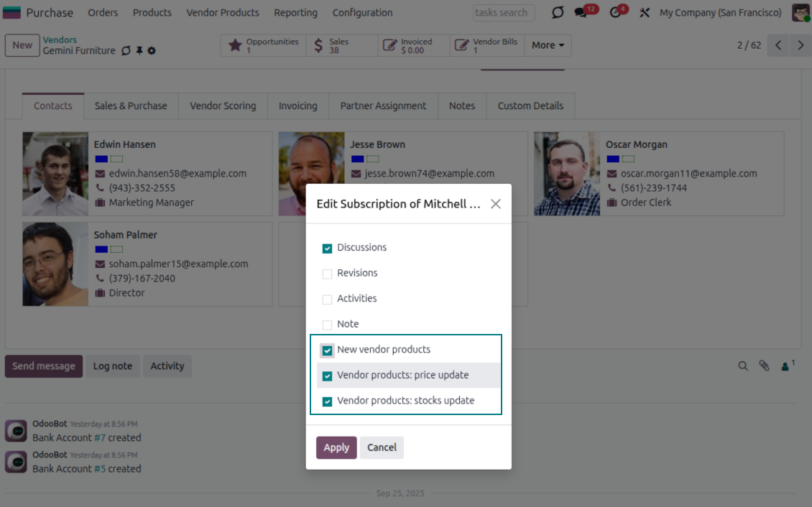Toggle the New vendor products checkbox
The height and width of the screenshot is (507, 812).
pos(327,350)
